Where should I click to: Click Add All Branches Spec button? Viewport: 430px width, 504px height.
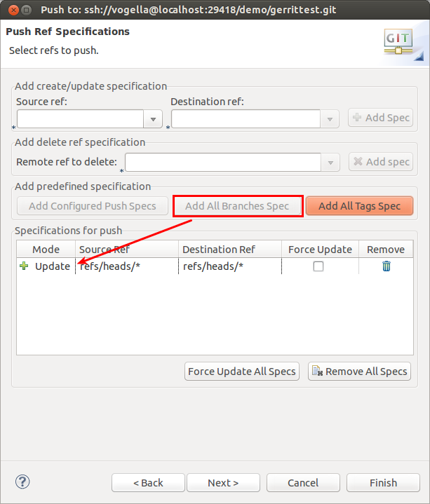click(x=237, y=205)
